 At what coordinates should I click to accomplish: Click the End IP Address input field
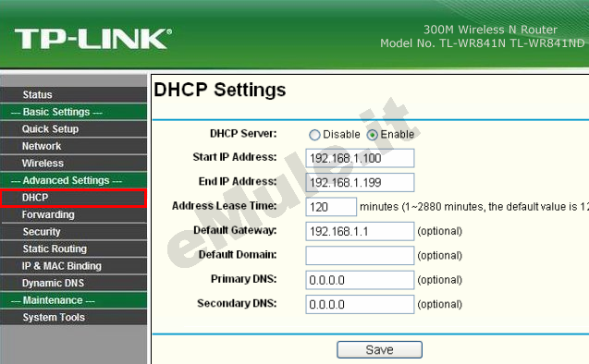pyautogui.click(x=360, y=182)
